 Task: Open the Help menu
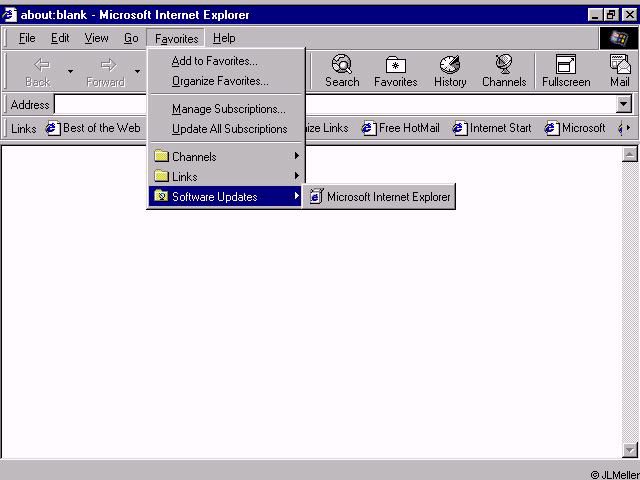point(224,38)
